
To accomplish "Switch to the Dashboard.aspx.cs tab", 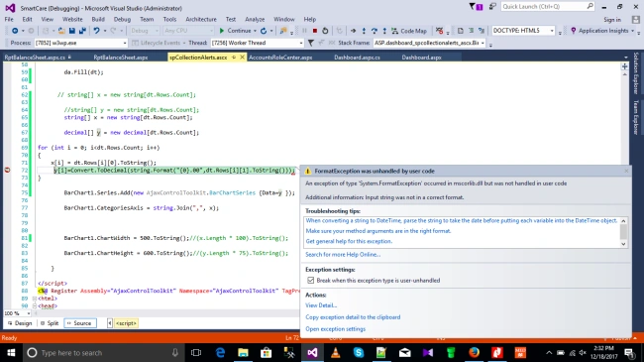I will [x=357, y=58].
